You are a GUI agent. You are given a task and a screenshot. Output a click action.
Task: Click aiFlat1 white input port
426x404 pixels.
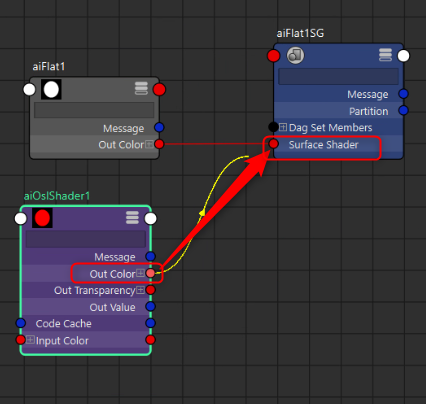point(29,89)
